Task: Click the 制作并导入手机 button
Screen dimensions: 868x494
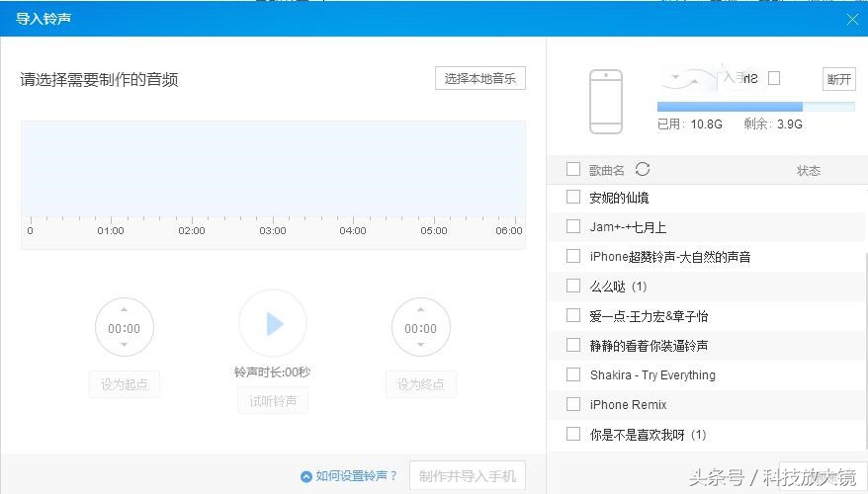Action: (468, 476)
